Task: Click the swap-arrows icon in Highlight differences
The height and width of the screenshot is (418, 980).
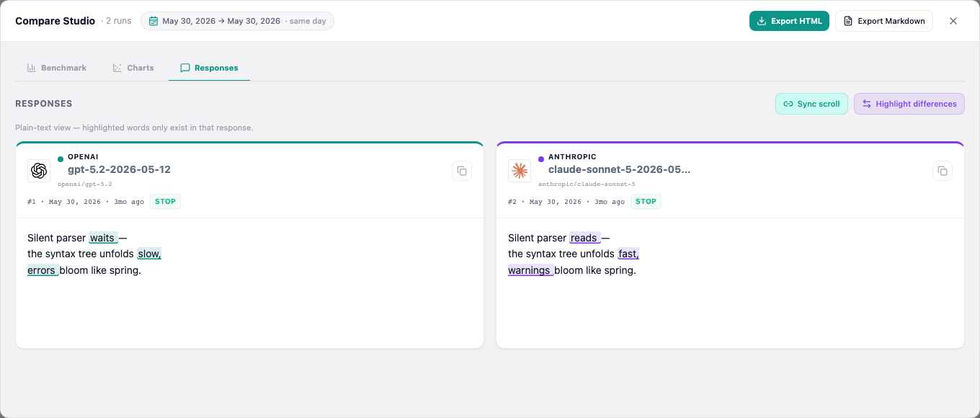Action: 867,104
